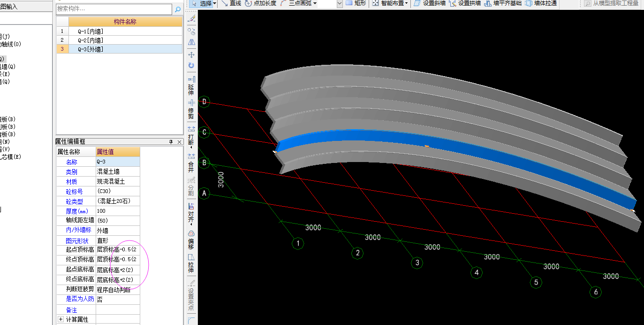Choose 设置拱墙 arched wall tool
644x325 pixels.
point(465,3)
